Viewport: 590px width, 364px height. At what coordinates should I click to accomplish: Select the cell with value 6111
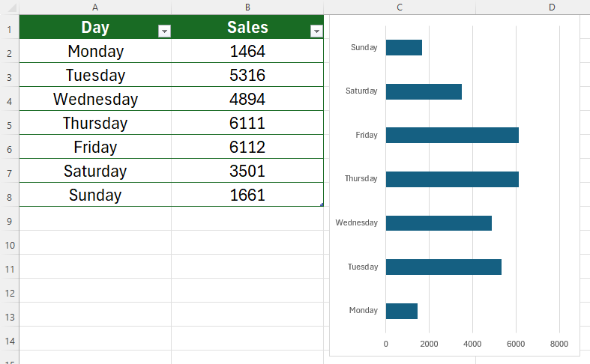click(247, 124)
